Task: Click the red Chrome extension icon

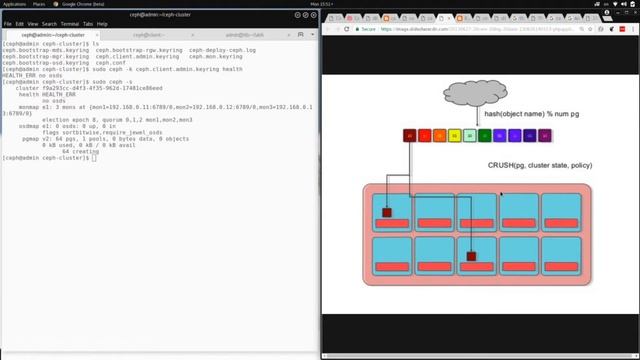Action: click(622, 29)
